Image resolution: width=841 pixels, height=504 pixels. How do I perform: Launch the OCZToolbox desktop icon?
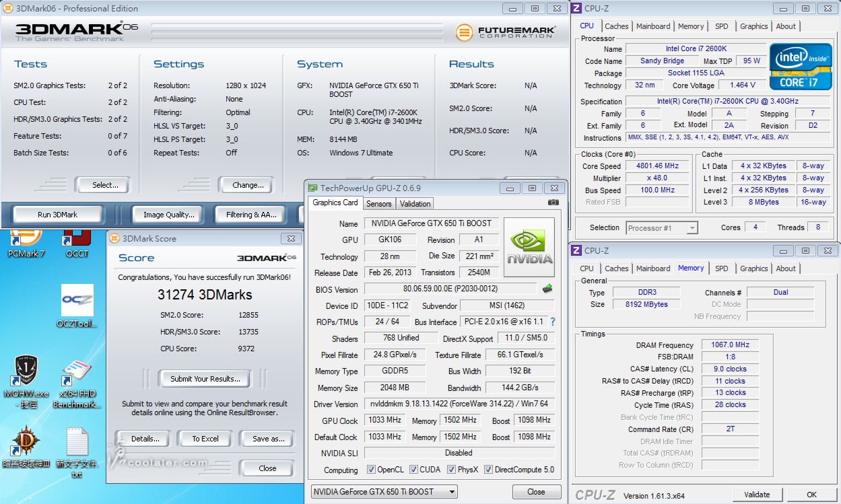(77, 307)
